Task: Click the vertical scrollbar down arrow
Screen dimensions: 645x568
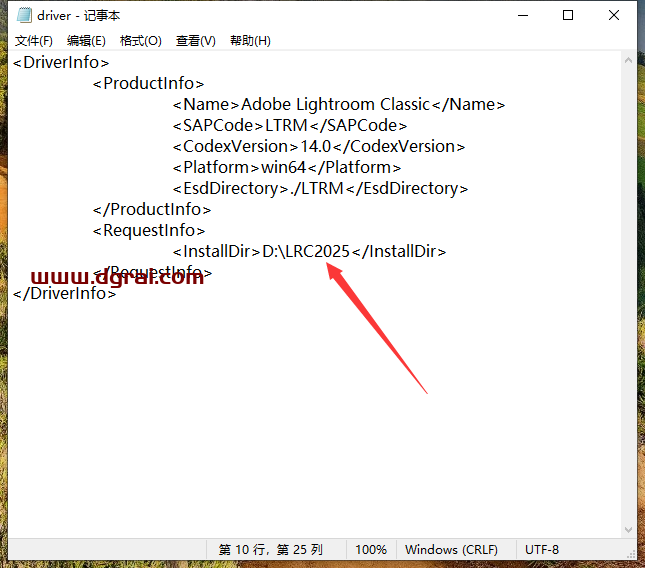Action: [x=628, y=529]
